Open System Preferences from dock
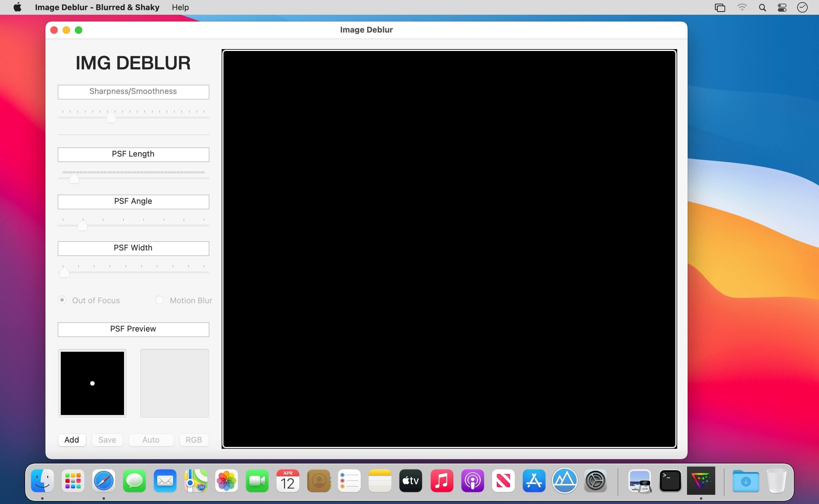 click(x=595, y=481)
